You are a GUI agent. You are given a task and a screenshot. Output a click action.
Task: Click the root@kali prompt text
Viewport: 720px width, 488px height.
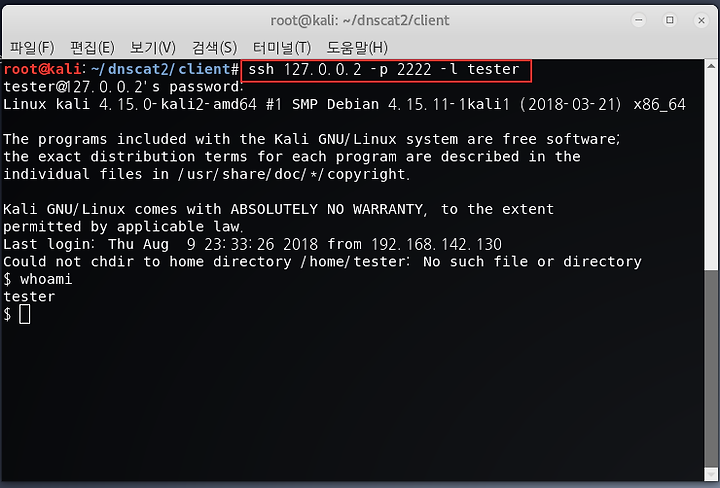[43, 69]
